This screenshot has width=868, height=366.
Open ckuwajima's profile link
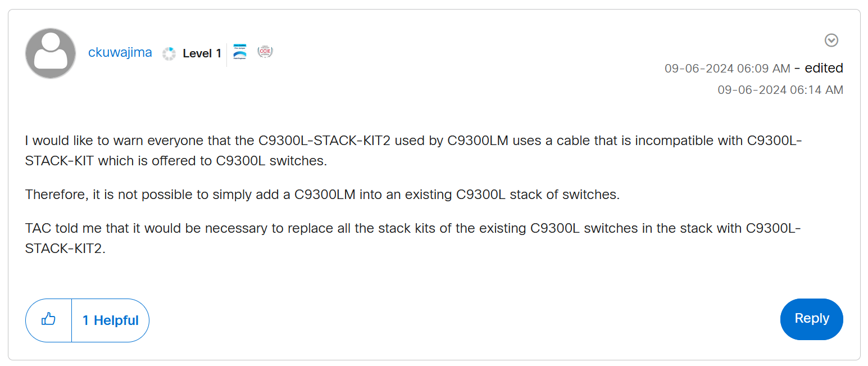(x=120, y=52)
